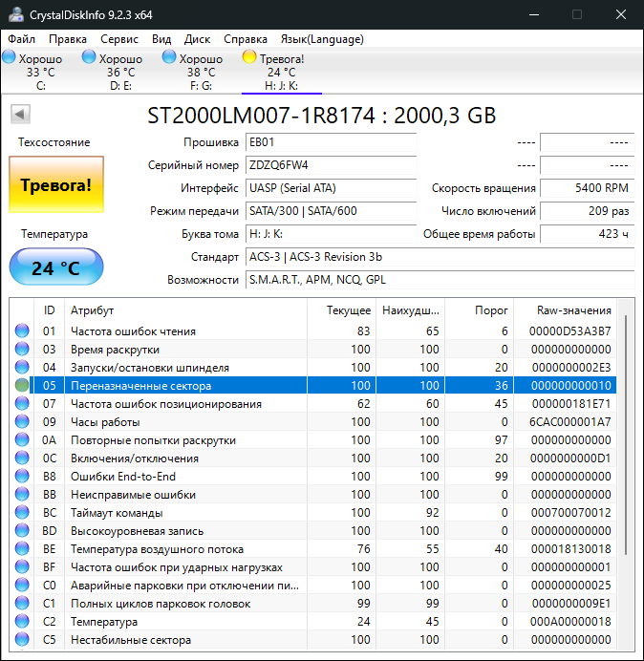Click the yellow Тревога! health status button
The width and height of the screenshot is (644, 661).
[x=55, y=184]
